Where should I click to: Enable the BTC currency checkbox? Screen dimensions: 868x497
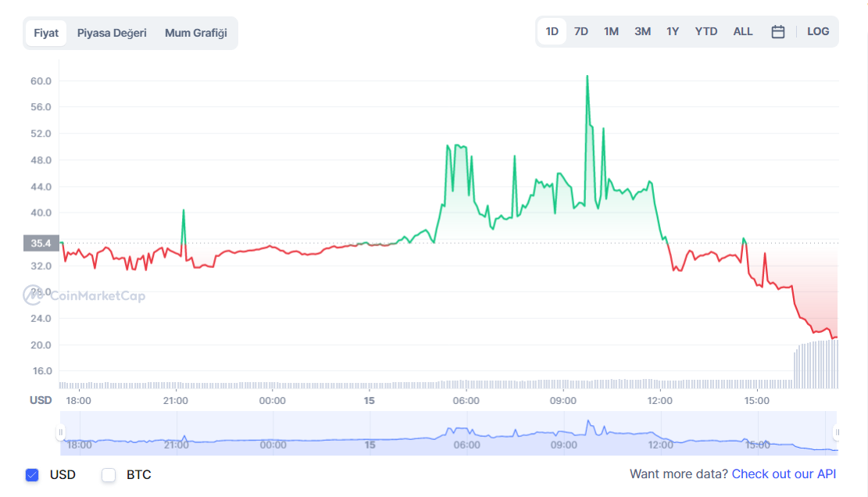tap(109, 474)
